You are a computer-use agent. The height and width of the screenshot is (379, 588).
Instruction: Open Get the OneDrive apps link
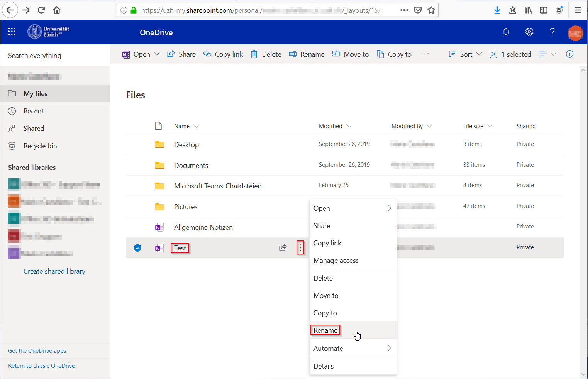tap(37, 351)
